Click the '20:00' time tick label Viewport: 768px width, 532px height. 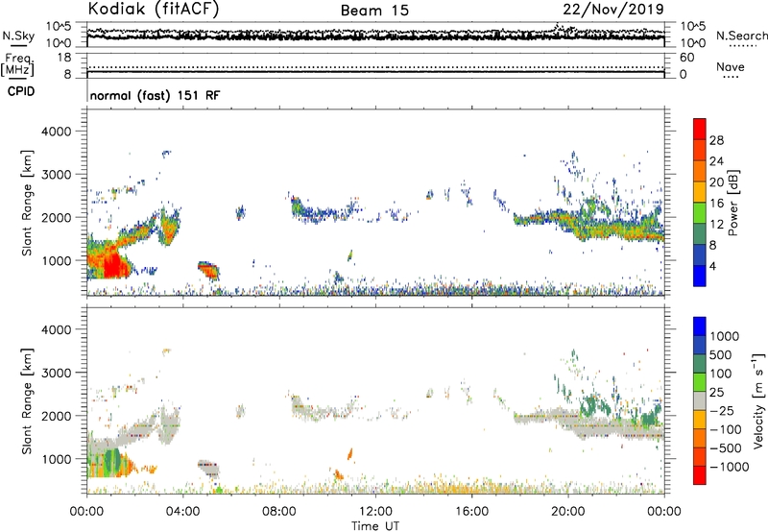pyautogui.click(x=567, y=512)
